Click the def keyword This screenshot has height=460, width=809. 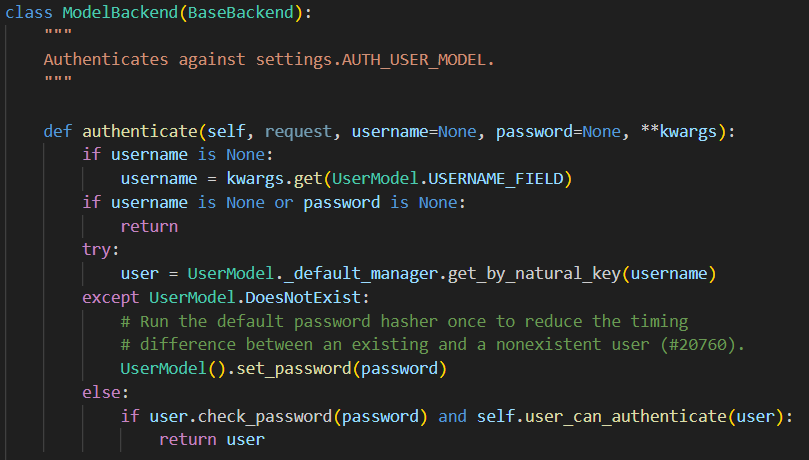[58, 132]
